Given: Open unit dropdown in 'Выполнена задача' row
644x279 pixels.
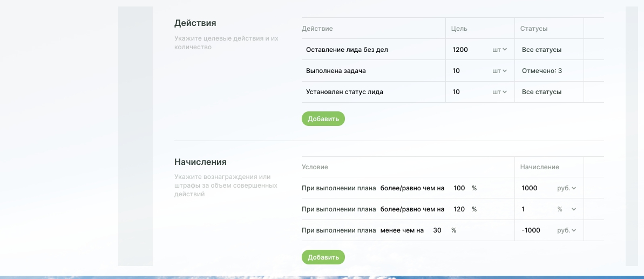Looking at the screenshot, I should [499, 71].
